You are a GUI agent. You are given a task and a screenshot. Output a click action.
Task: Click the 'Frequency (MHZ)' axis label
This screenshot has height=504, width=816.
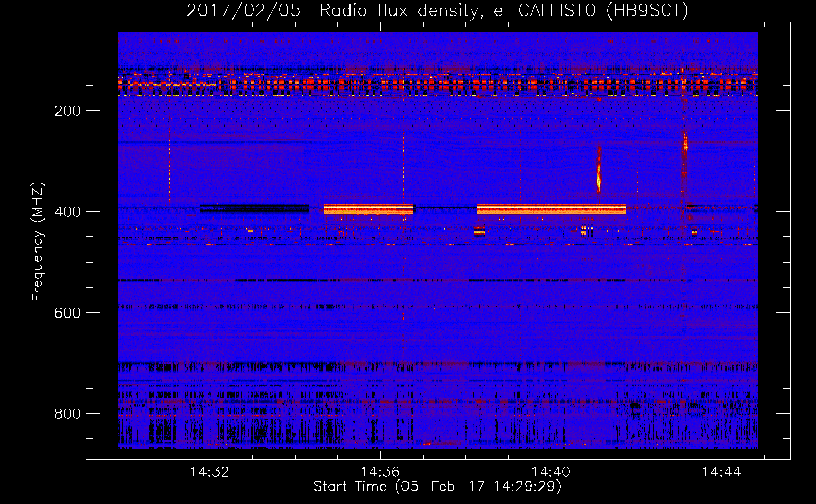click(38, 241)
